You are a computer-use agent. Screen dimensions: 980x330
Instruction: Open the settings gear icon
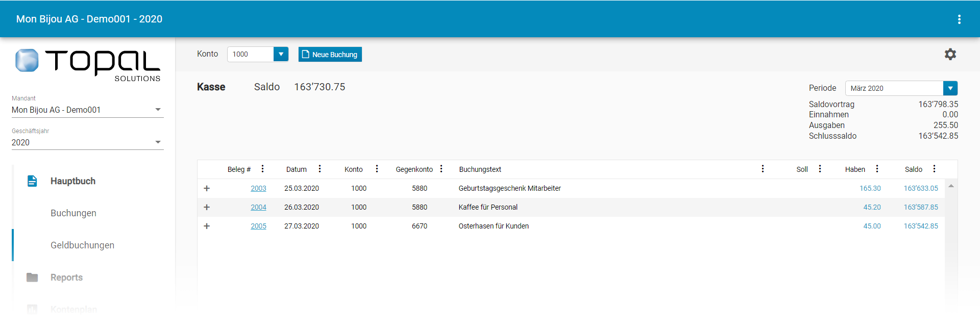[950, 54]
